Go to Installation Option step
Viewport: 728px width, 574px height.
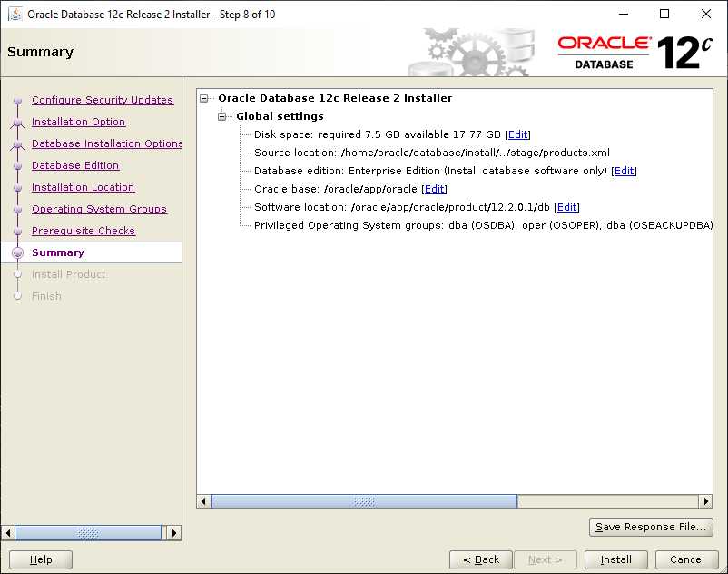pos(78,122)
